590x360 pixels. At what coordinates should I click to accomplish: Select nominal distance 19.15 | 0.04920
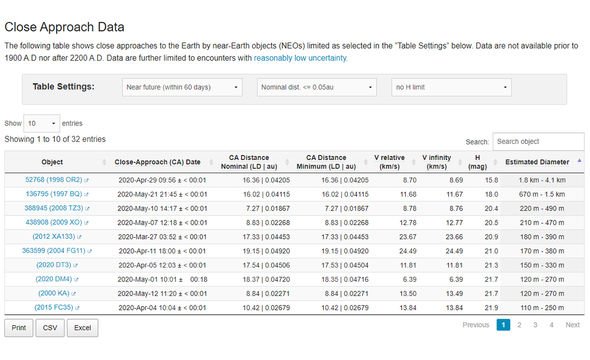266,251
